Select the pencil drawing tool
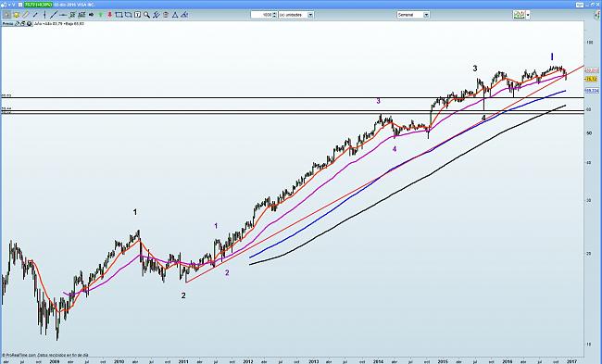 [25, 15]
